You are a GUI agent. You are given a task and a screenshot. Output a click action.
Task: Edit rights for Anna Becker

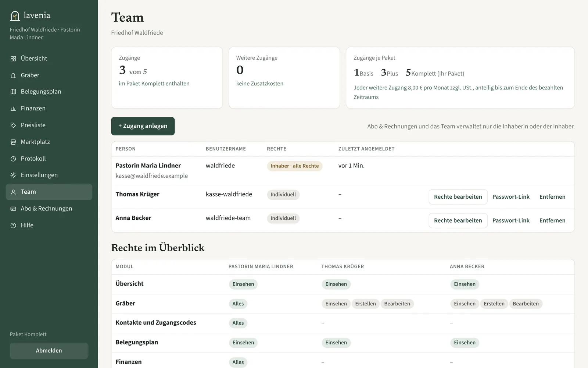pos(458,220)
